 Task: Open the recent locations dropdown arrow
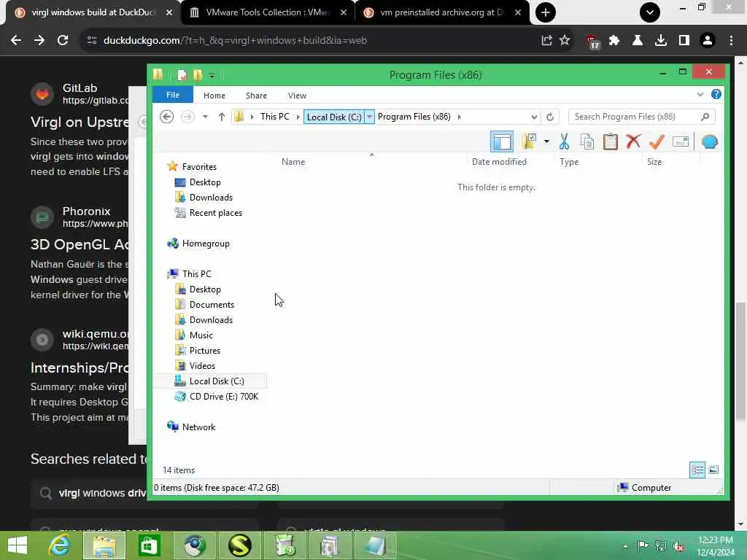click(205, 117)
